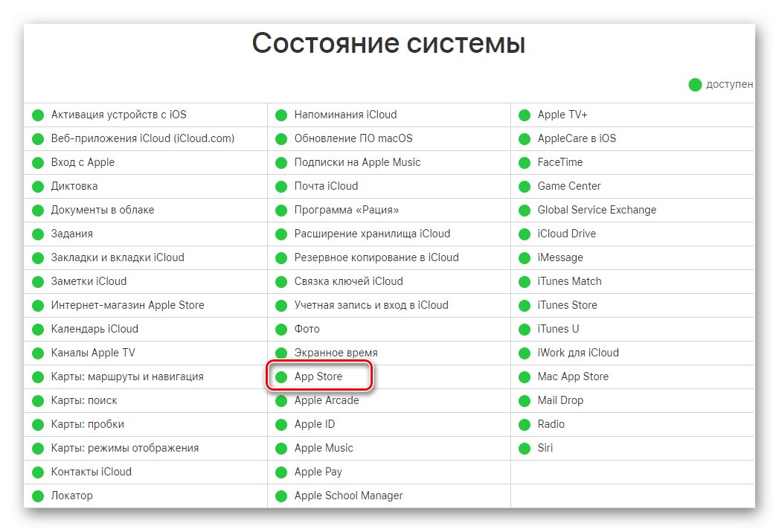This screenshot has width=779, height=532.
Task: Click the status circle next to Game Center
Action: click(525, 186)
